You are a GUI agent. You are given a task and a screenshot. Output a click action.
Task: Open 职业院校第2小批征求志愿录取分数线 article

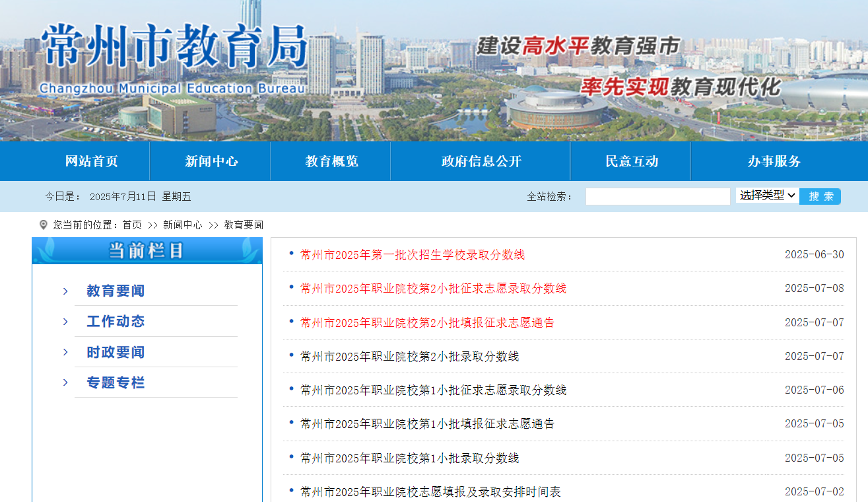click(x=433, y=289)
